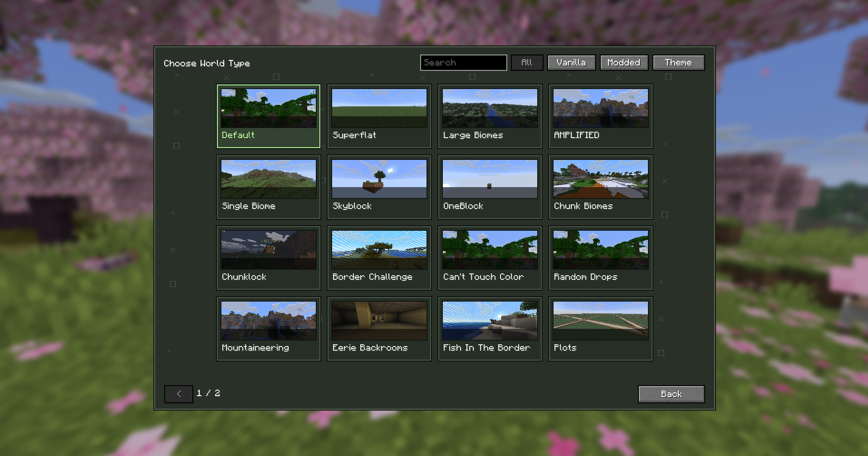Select the Random Drops world type
This screenshot has height=456, width=868.
tap(601, 258)
